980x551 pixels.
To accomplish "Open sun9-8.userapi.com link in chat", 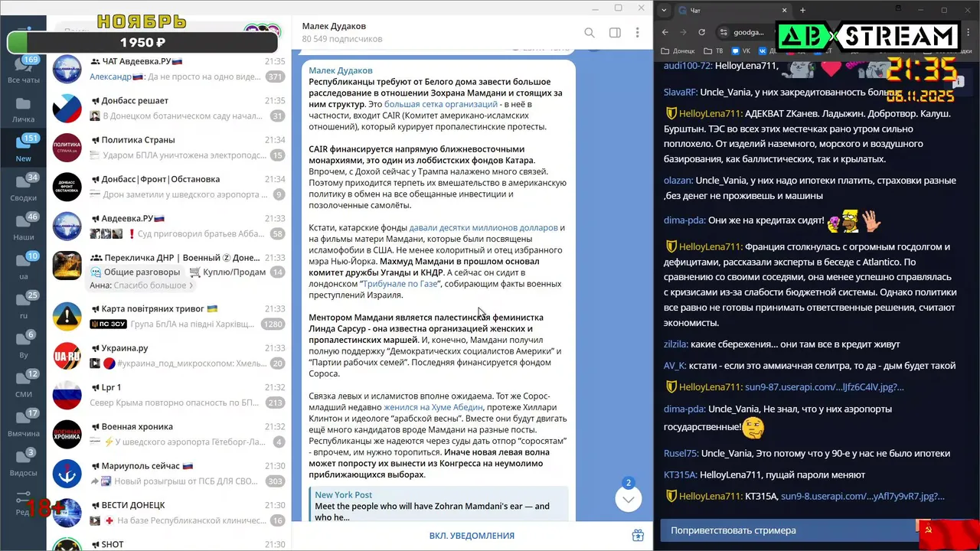I will 863,496.
